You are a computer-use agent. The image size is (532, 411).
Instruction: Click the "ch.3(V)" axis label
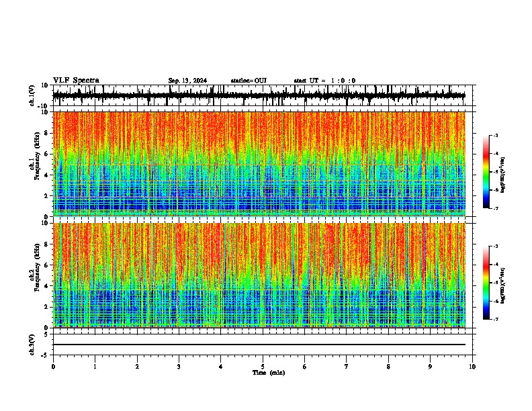pyautogui.click(x=32, y=345)
